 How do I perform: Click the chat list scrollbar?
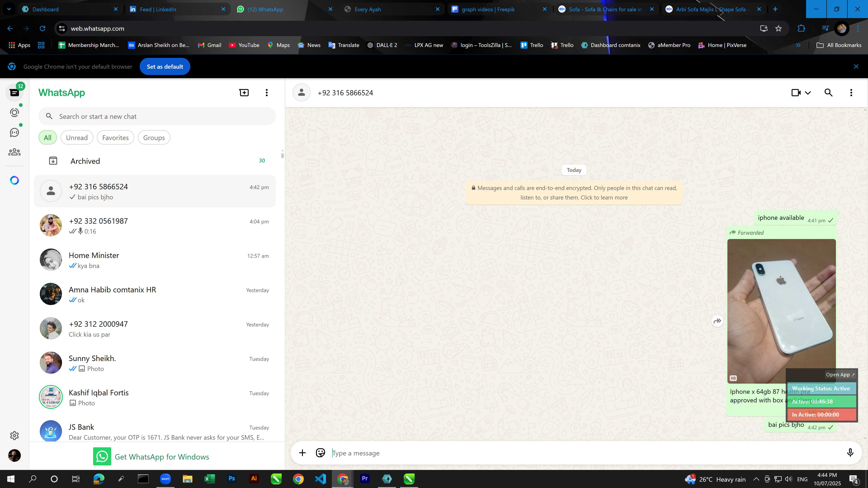(x=282, y=155)
